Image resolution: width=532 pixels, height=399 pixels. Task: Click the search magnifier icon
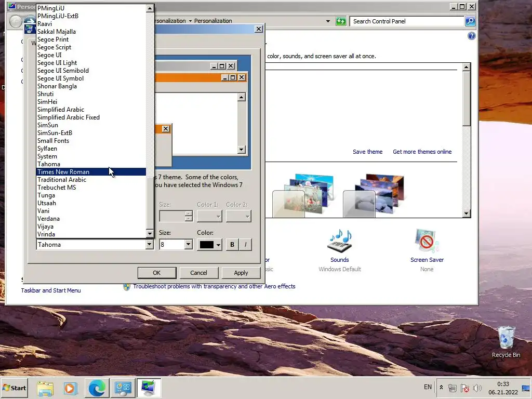470,21
